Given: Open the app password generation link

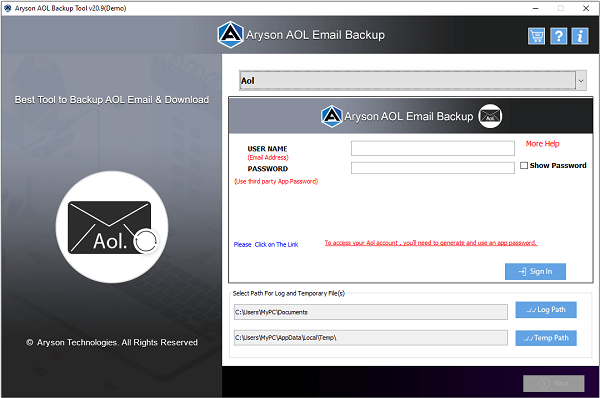Looking at the screenshot, I should click(x=431, y=243).
